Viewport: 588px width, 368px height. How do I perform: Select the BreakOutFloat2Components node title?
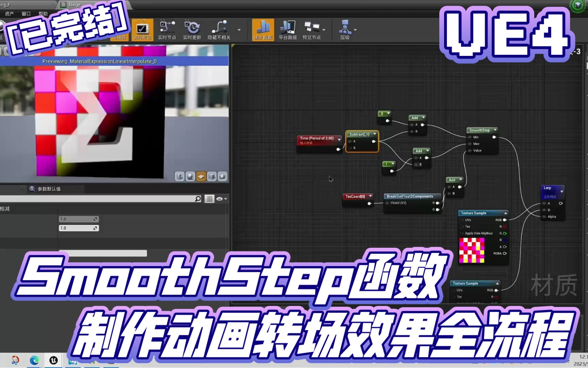[x=410, y=196]
